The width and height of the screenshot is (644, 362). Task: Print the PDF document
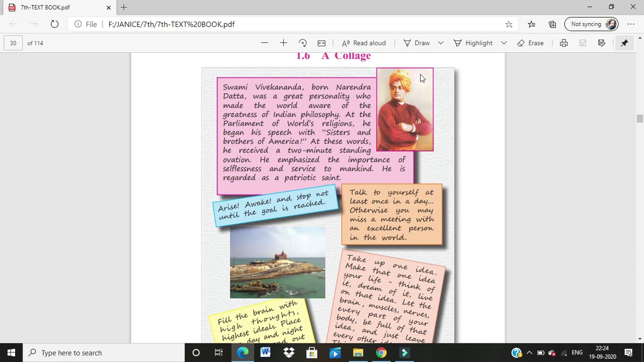point(563,43)
